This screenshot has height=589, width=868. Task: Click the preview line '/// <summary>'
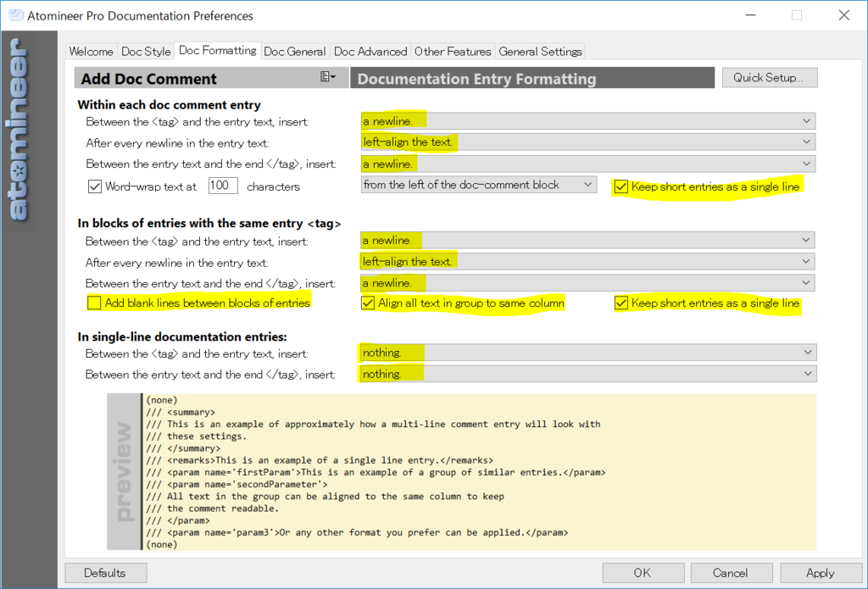click(x=181, y=412)
